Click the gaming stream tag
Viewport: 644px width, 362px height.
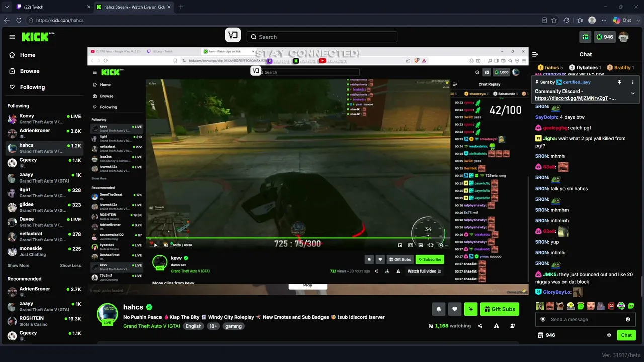tap(233, 326)
